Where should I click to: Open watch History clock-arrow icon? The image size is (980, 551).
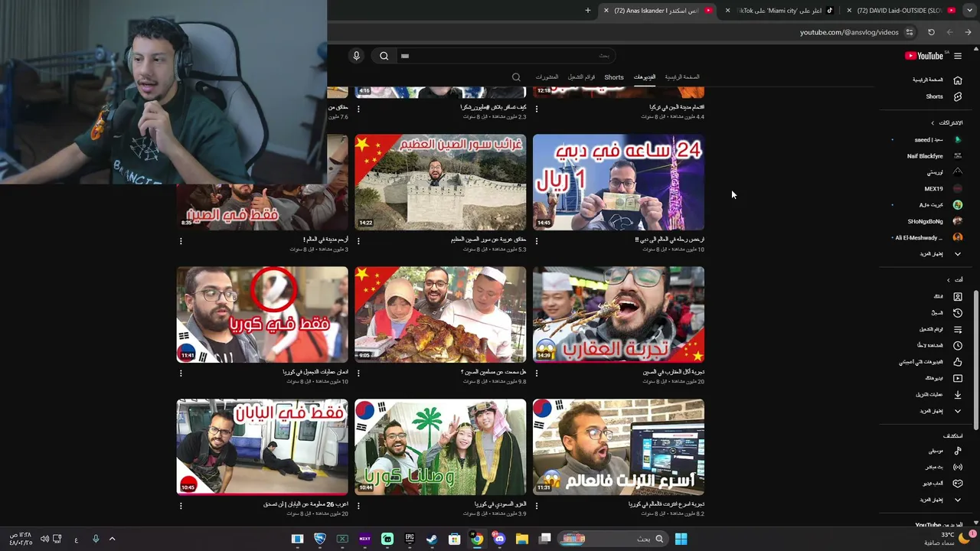pyautogui.click(x=958, y=313)
